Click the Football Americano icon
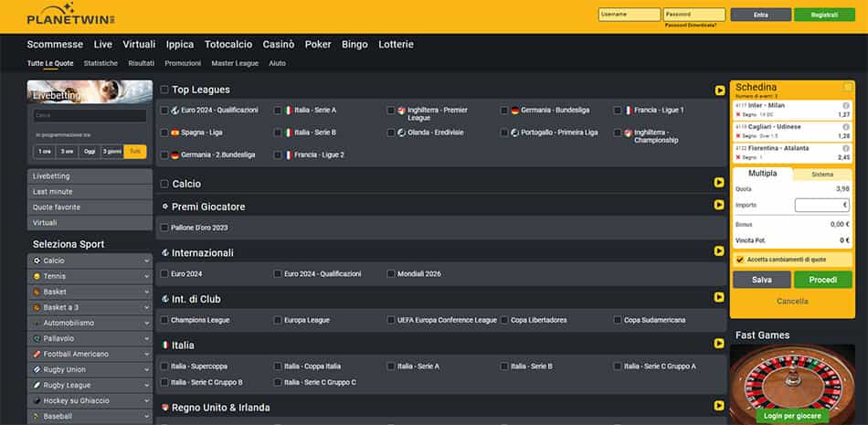The width and height of the screenshot is (868, 425). (x=37, y=354)
